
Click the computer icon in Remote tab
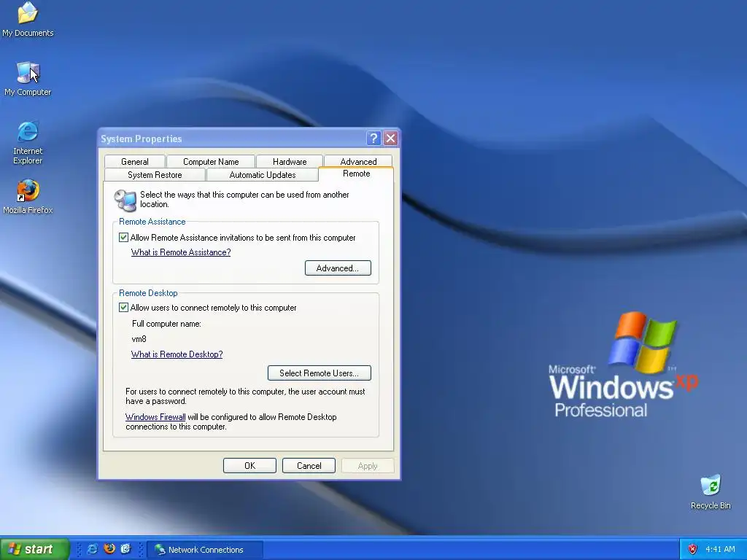(x=125, y=200)
